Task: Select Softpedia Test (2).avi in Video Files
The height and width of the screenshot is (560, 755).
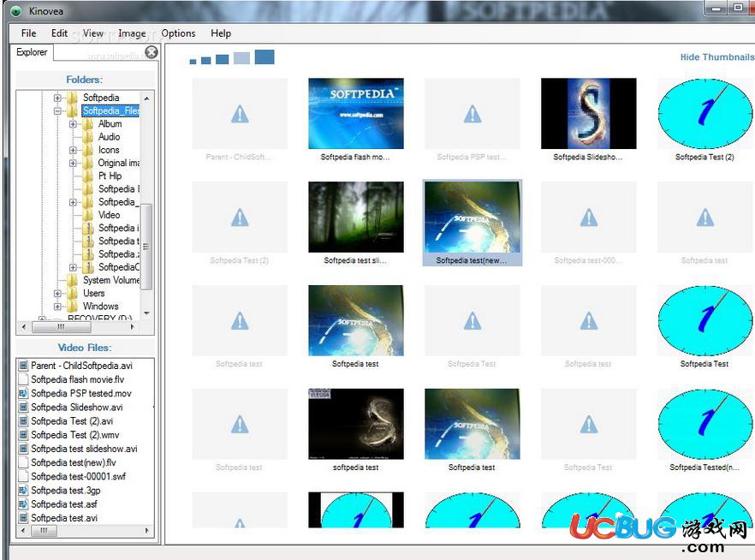Action: point(72,420)
